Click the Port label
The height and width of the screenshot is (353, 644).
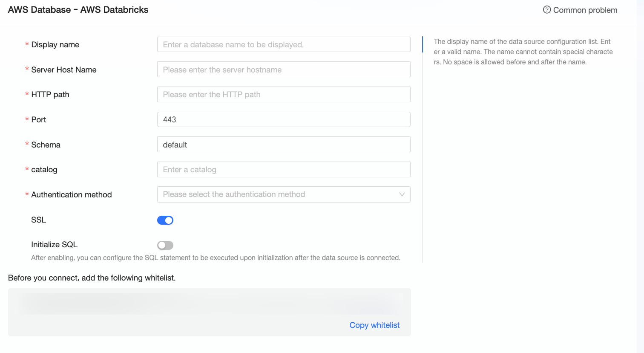[39, 120]
